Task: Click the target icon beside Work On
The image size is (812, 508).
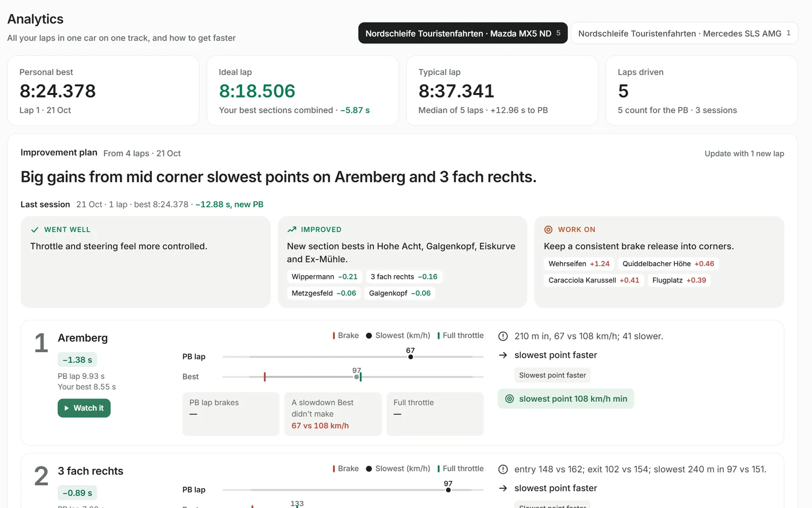Action: [x=548, y=230]
